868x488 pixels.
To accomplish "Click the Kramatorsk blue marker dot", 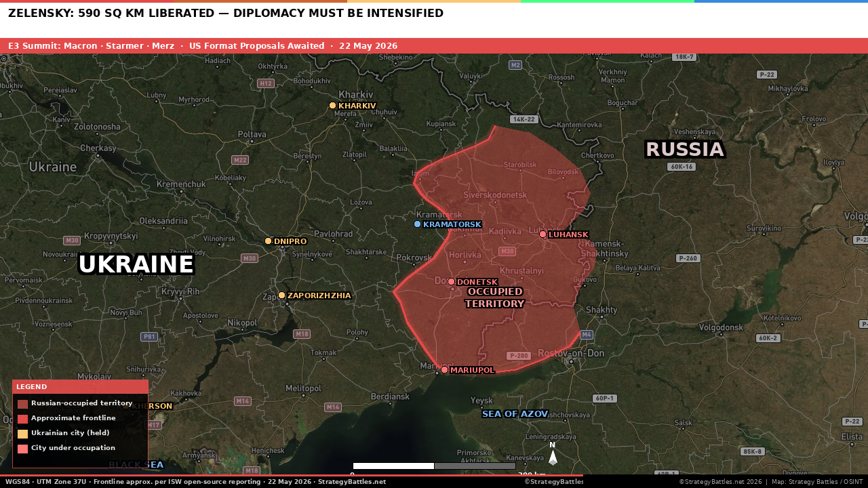I will 417,224.
